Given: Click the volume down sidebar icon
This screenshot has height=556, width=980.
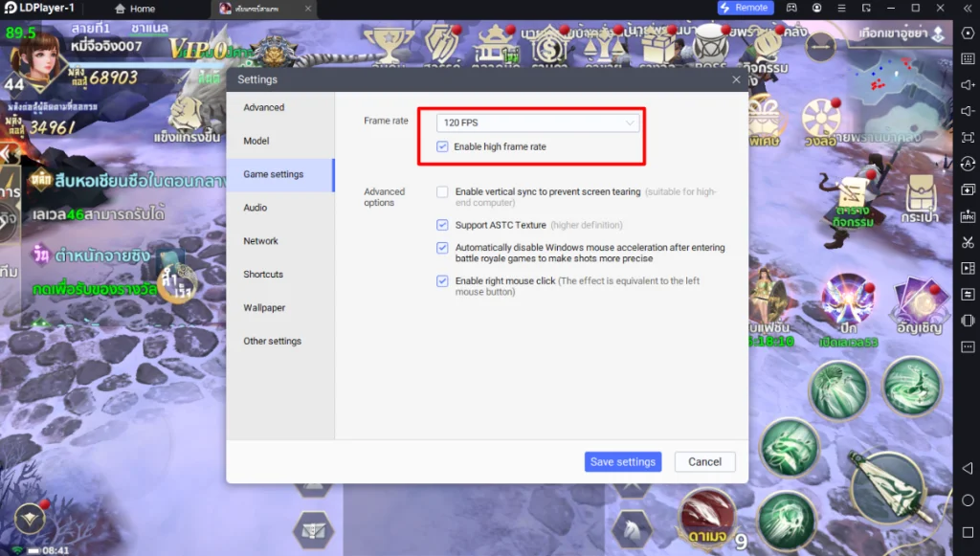Looking at the screenshot, I should point(968,111).
